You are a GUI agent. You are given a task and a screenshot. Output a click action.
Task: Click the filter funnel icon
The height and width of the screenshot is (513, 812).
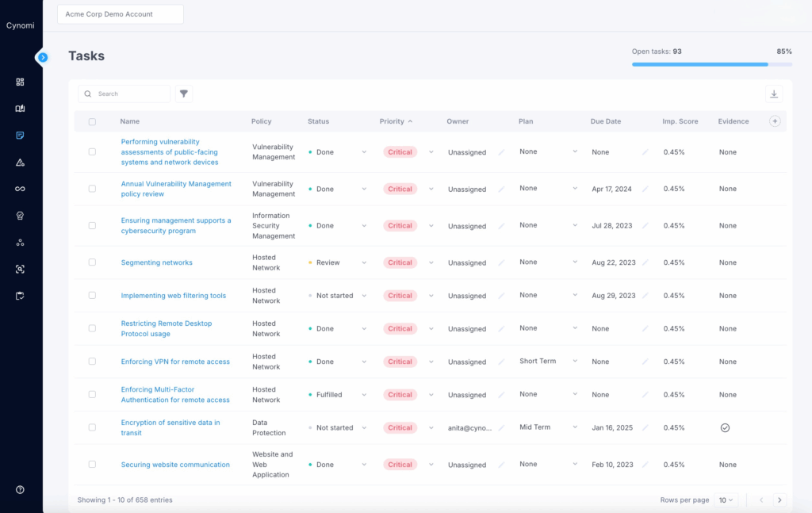pyautogui.click(x=184, y=94)
